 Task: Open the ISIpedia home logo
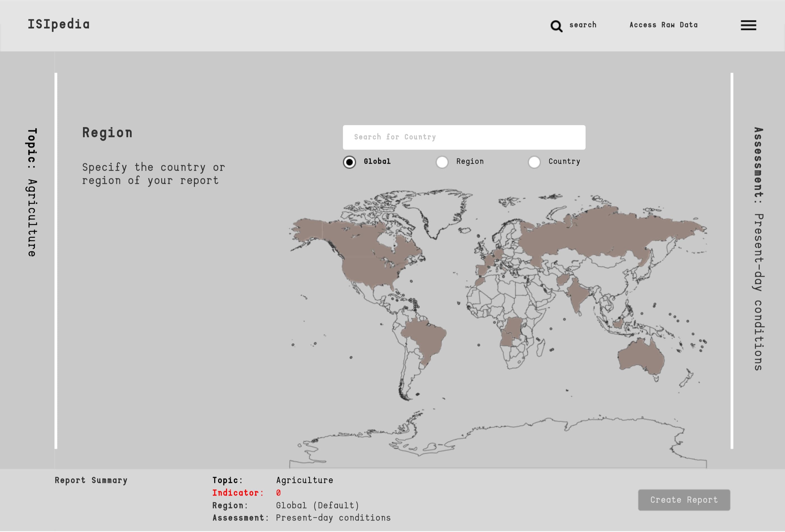coord(59,24)
